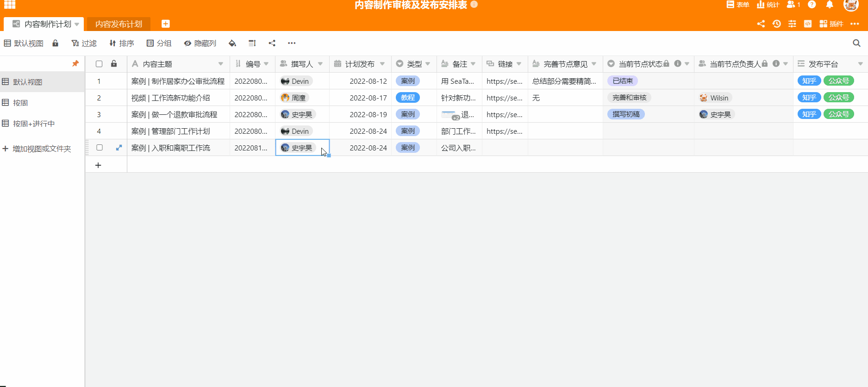Select the 按周 view
Viewport: 868px width, 387px height.
click(x=42, y=103)
